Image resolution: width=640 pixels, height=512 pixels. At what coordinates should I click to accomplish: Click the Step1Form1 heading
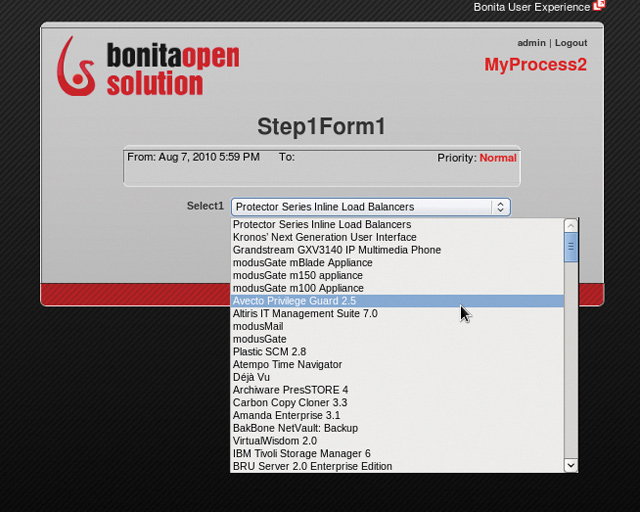[x=321, y=127]
